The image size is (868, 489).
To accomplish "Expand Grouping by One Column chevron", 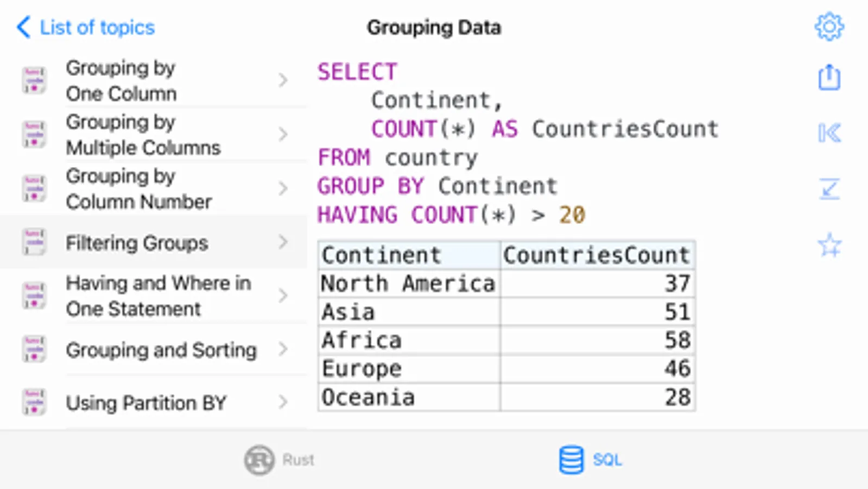I will pyautogui.click(x=283, y=80).
